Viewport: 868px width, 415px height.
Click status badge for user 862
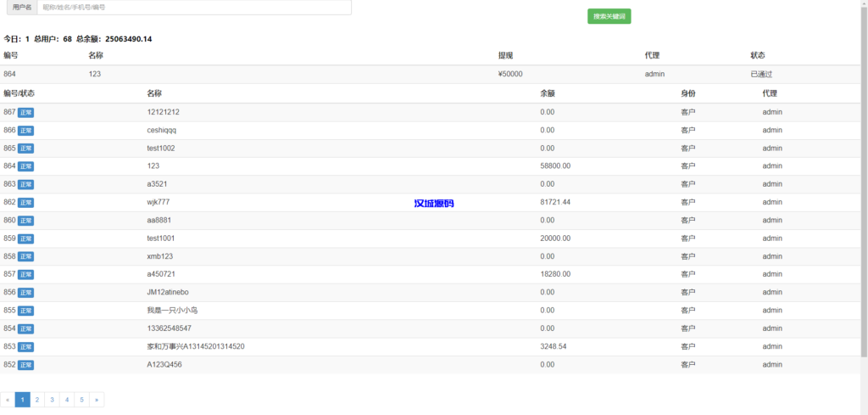tap(26, 203)
